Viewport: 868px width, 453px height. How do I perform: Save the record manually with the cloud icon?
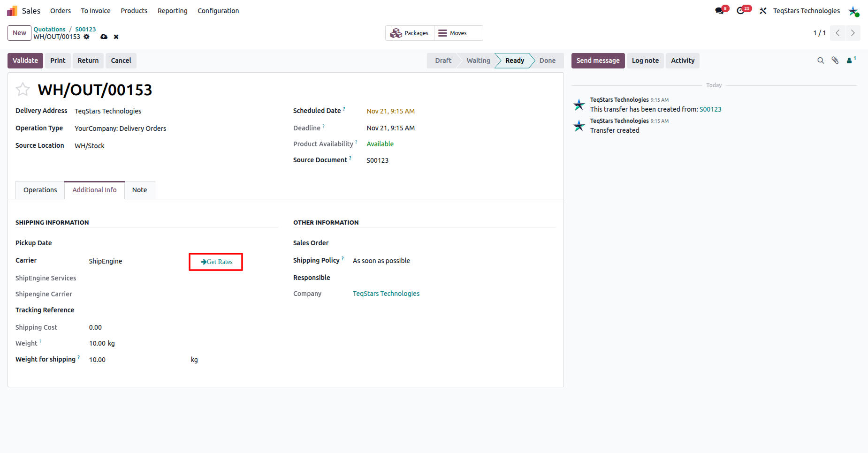104,37
